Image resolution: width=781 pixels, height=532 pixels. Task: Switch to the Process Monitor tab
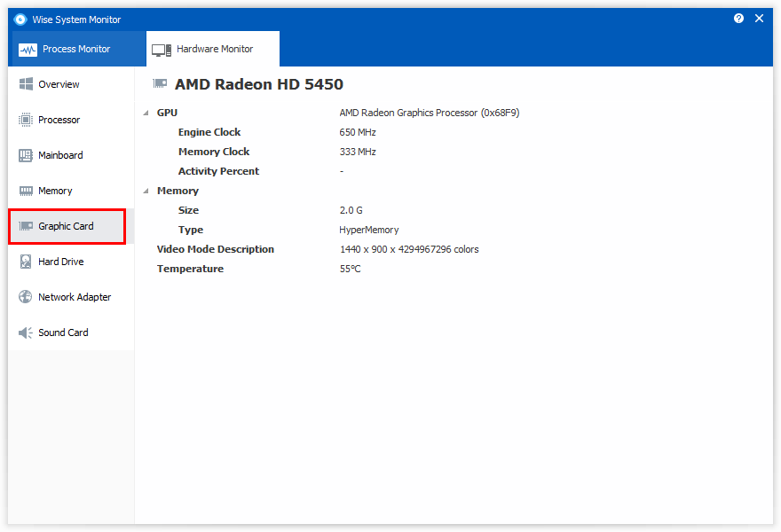pyautogui.click(x=76, y=49)
